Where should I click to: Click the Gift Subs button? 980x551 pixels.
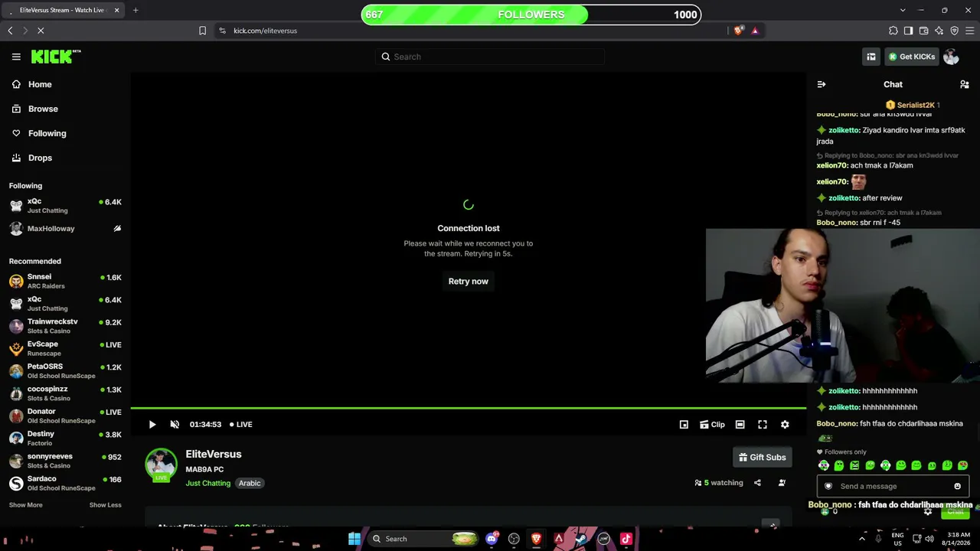point(762,457)
